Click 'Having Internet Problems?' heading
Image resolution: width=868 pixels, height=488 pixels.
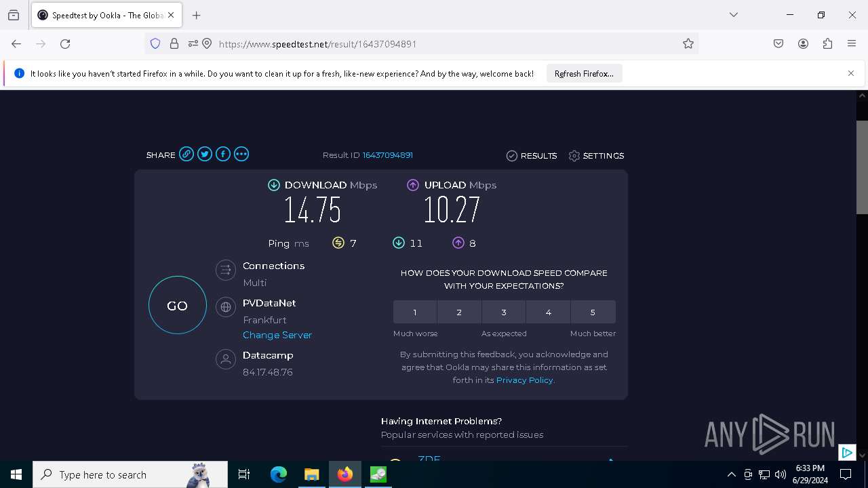coord(441,421)
